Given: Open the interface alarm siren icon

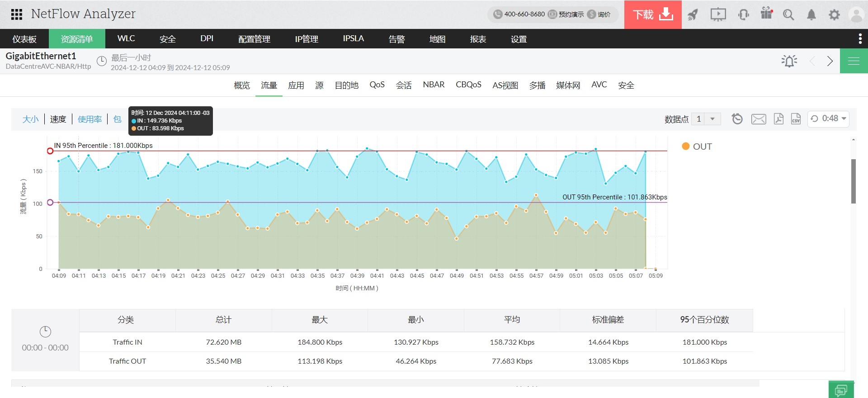Looking at the screenshot, I should pos(789,61).
